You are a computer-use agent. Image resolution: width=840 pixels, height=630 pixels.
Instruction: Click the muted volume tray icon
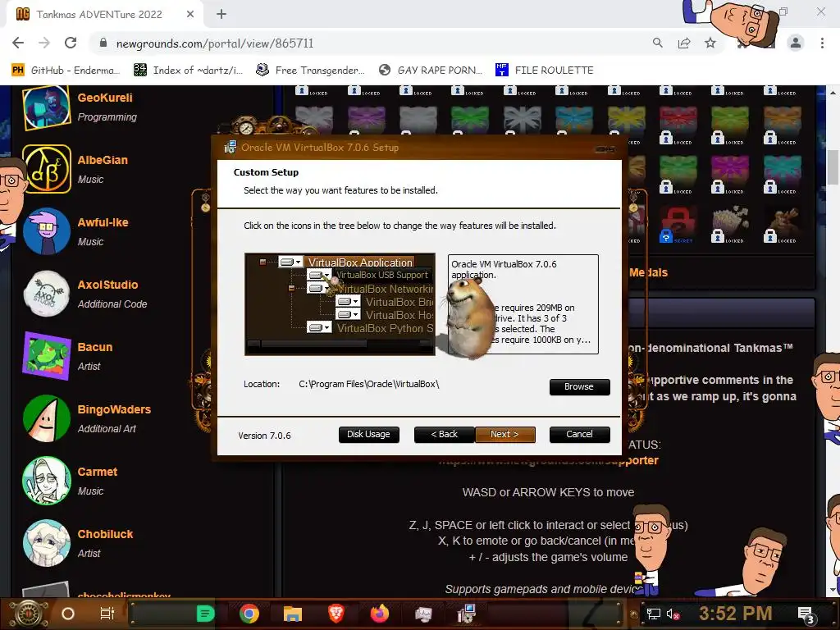click(x=673, y=614)
